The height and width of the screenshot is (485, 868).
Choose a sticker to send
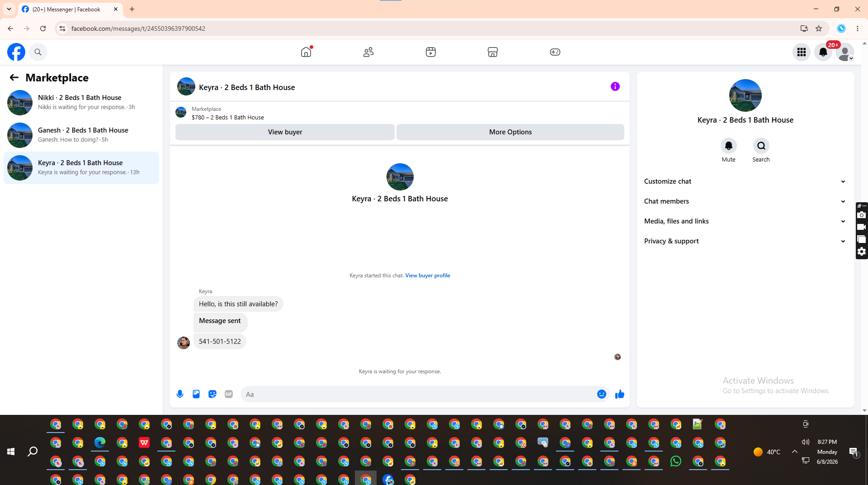click(212, 394)
